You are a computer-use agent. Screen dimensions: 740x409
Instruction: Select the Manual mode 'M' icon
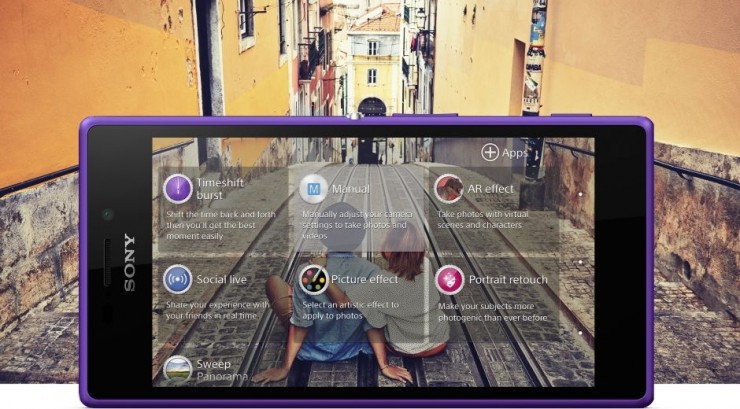point(314,188)
